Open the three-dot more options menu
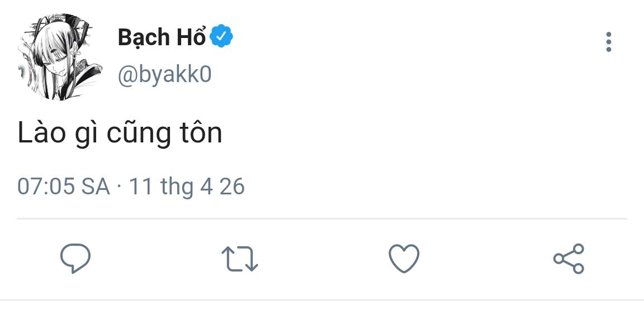644x310 pixels. tap(609, 42)
